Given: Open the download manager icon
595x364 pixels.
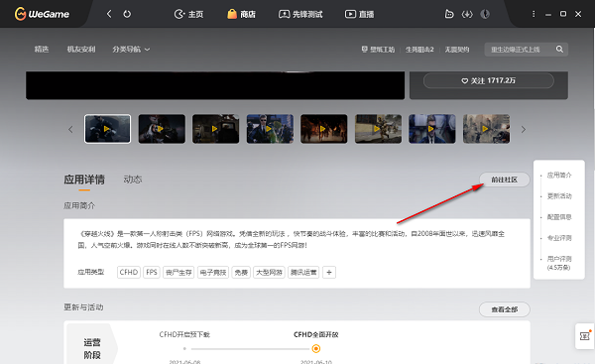Looking at the screenshot, I should click(467, 14).
